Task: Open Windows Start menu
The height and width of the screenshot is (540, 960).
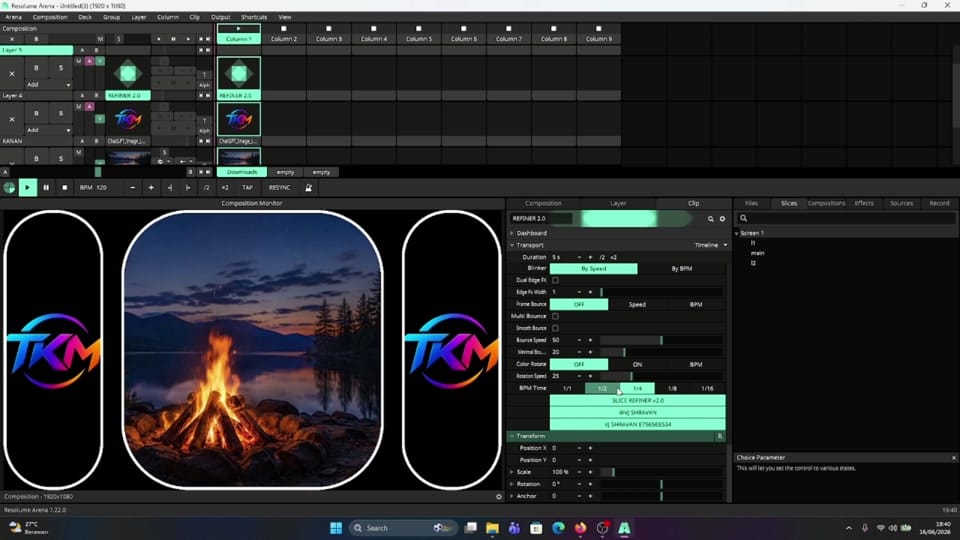Action: click(336, 528)
